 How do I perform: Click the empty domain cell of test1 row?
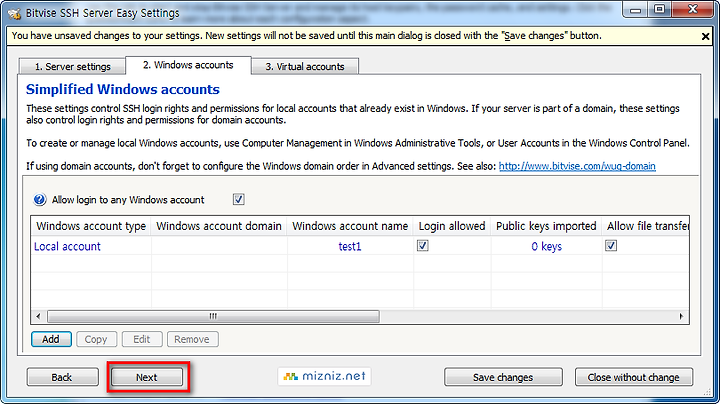pyautogui.click(x=219, y=247)
